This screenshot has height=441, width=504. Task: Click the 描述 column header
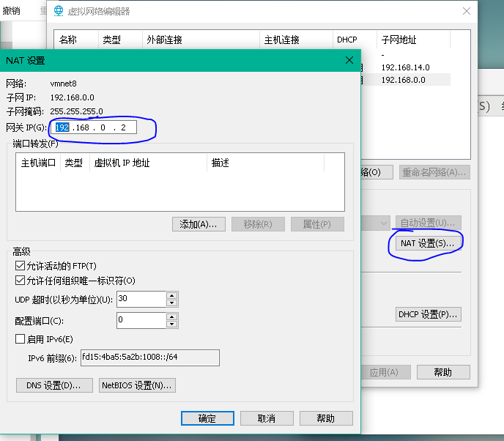tap(265, 163)
